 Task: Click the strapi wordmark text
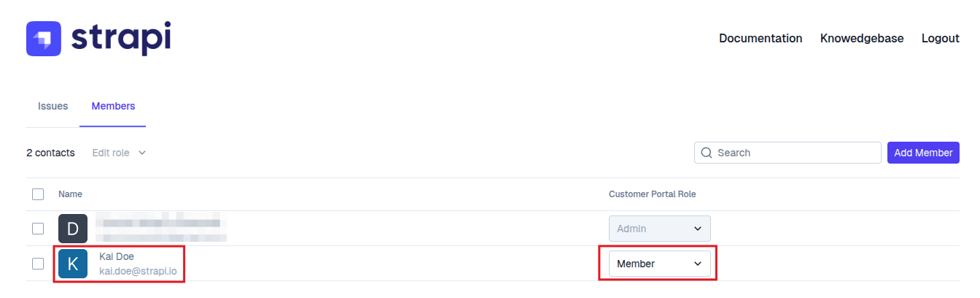click(x=121, y=38)
